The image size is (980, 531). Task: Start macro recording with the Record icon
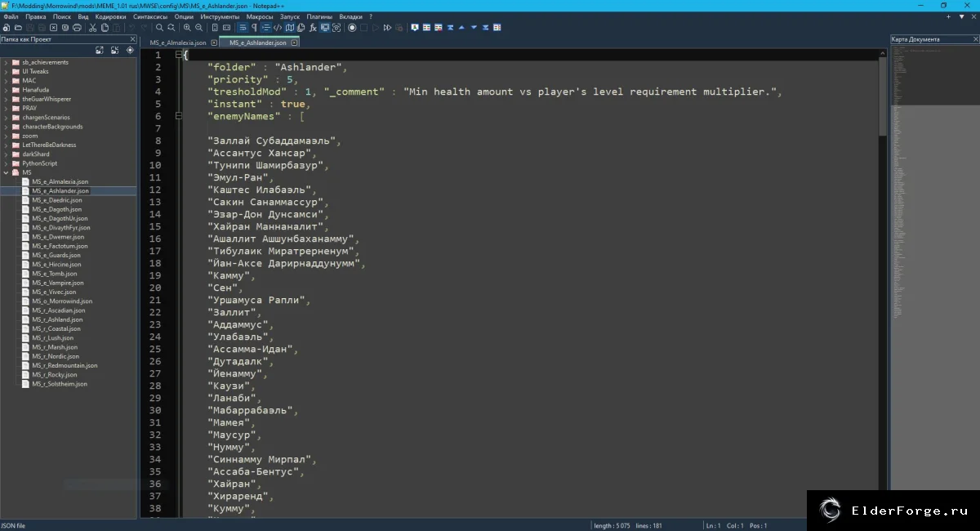point(352,28)
